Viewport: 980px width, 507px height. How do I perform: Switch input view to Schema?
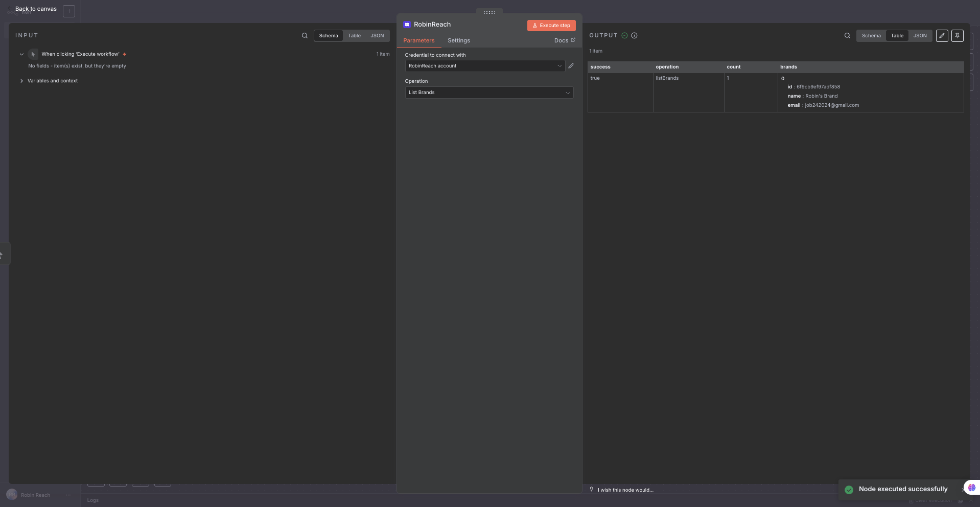click(329, 36)
